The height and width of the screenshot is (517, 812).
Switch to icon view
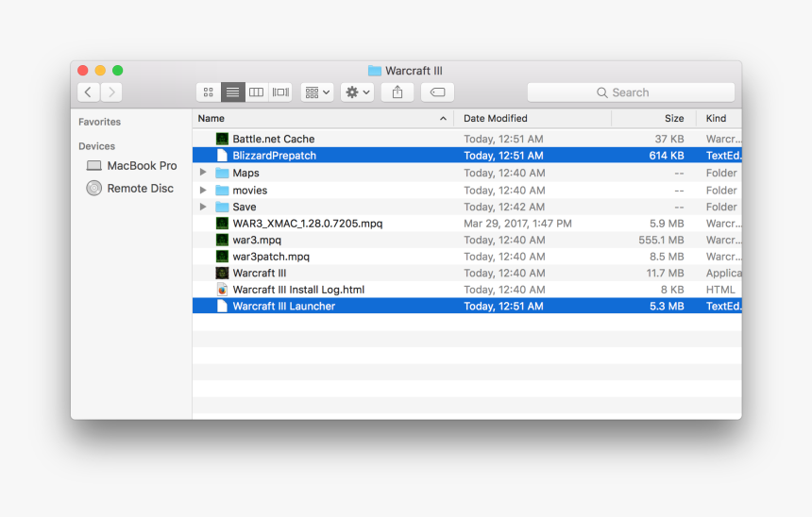(209, 92)
